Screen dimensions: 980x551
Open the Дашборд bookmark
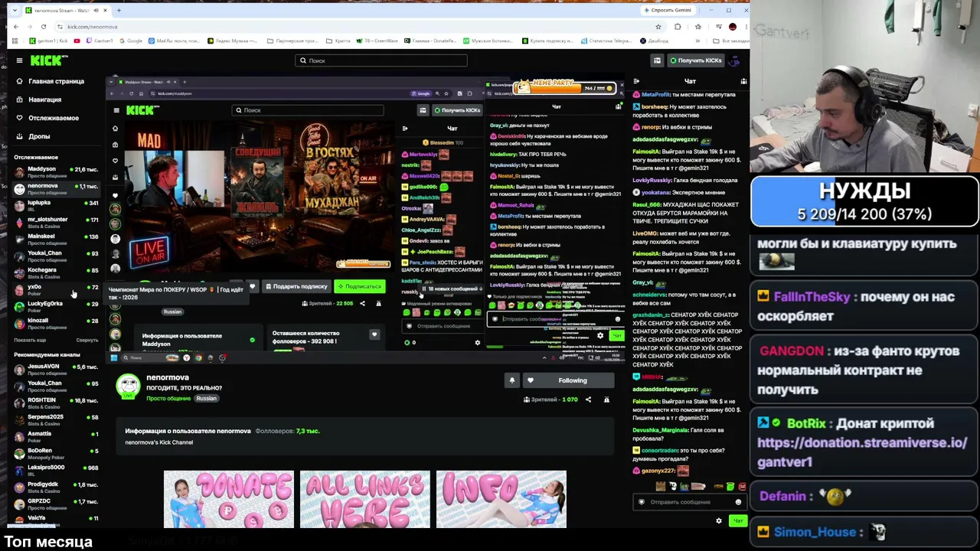pyautogui.click(x=653, y=41)
